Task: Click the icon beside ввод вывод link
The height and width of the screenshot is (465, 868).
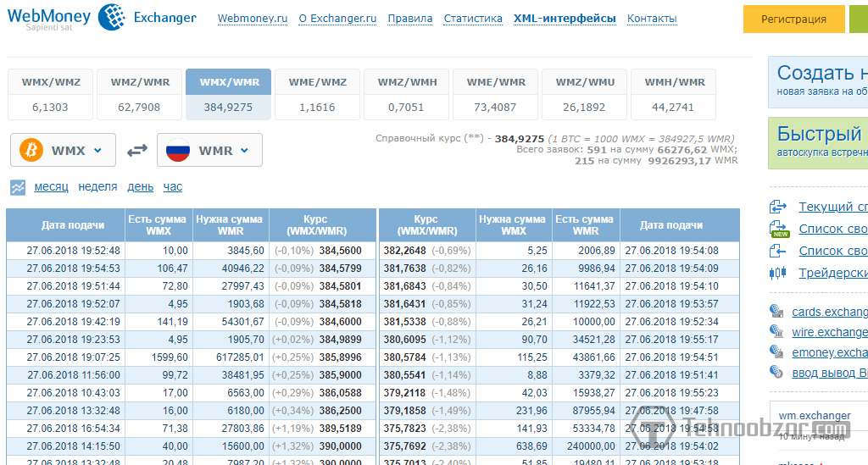Action: (x=776, y=372)
